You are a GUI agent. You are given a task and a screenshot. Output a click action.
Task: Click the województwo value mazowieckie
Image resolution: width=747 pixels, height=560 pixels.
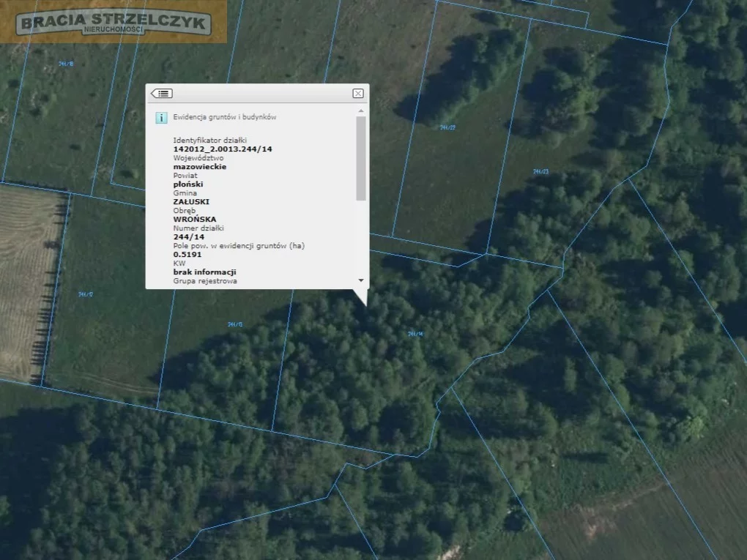pos(199,167)
